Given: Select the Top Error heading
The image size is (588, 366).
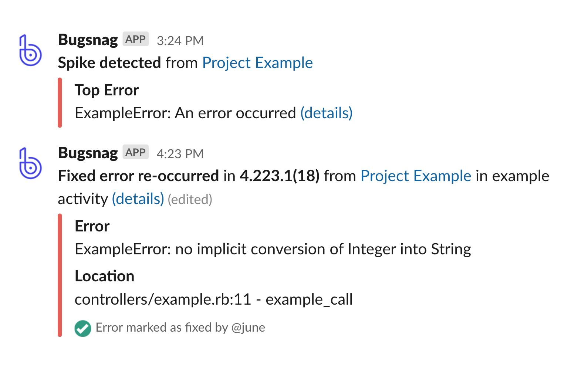Looking at the screenshot, I should (107, 90).
